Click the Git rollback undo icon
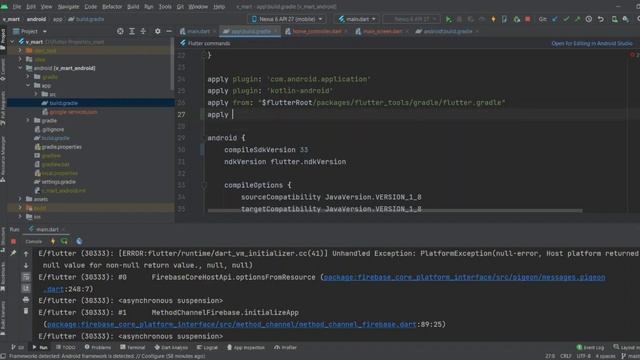This screenshot has height=360, width=640. [x=600, y=19]
